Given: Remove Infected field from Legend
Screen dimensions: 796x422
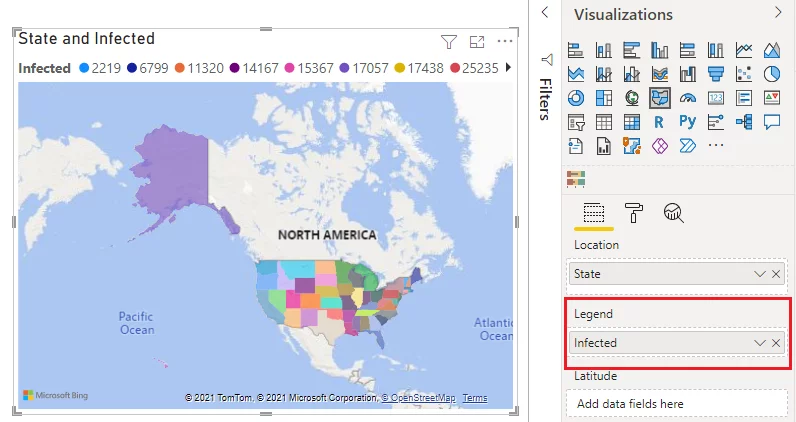Looking at the screenshot, I should pyautogui.click(x=776, y=343).
